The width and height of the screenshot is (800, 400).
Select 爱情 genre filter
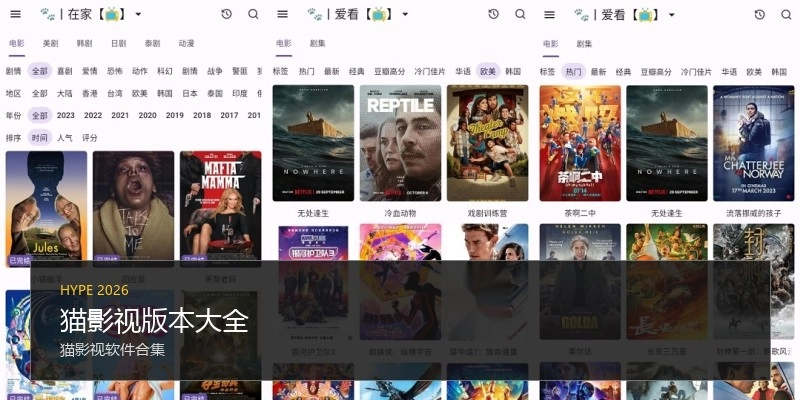point(89,71)
